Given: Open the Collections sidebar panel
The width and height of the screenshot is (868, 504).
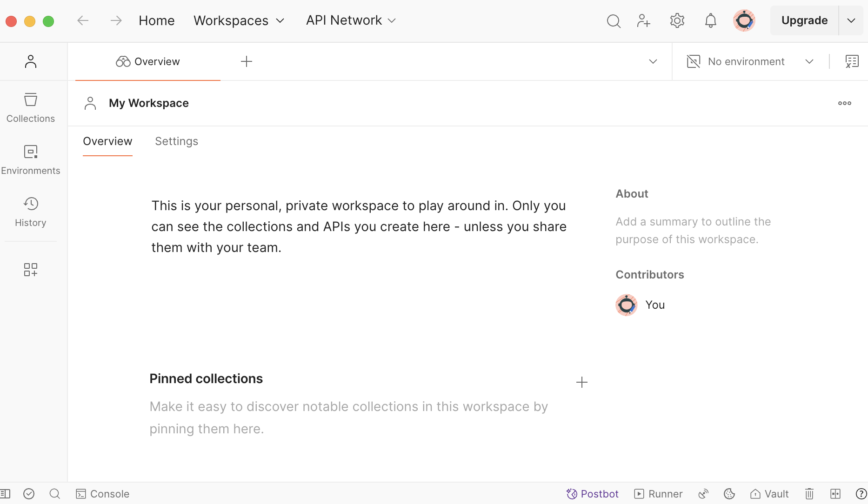Looking at the screenshot, I should pyautogui.click(x=31, y=107).
